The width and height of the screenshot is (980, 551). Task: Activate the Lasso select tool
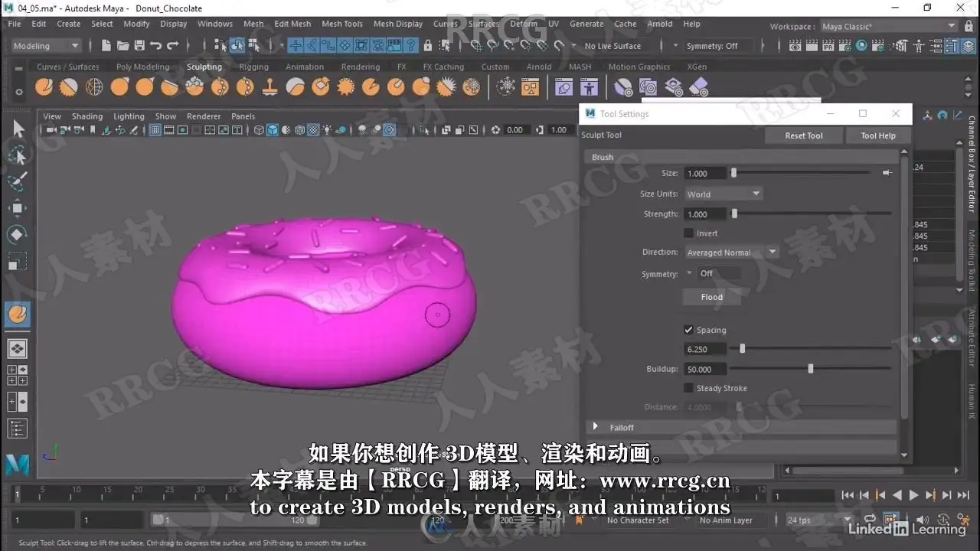click(18, 156)
